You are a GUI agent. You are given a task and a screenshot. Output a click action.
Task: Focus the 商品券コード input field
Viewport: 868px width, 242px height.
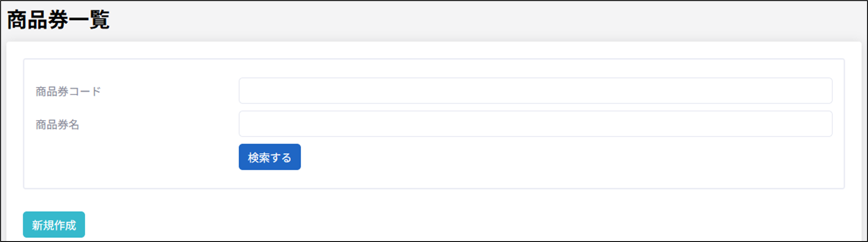click(535, 91)
